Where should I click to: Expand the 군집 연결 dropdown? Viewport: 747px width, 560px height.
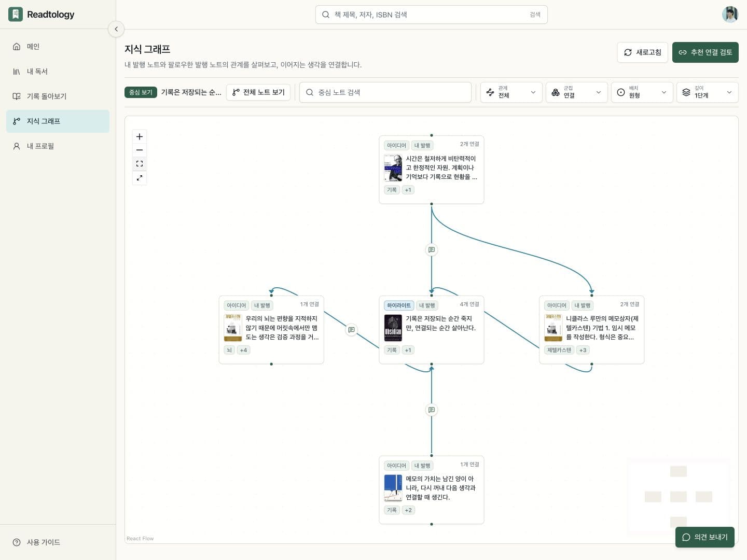[577, 92]
